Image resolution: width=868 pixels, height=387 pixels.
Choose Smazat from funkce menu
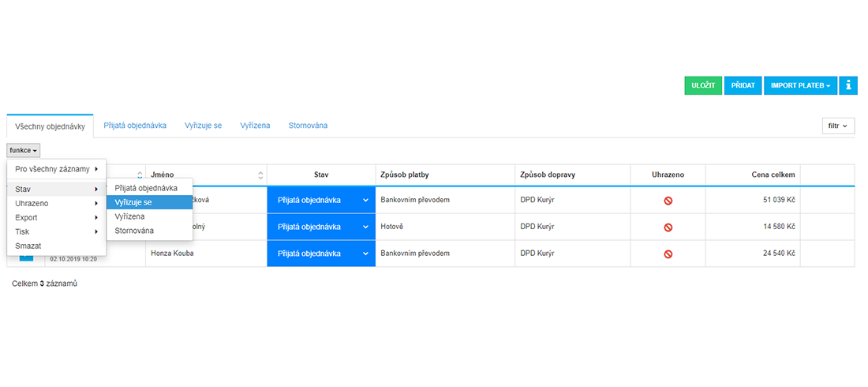pyautogui.click(x=57, y=246)
